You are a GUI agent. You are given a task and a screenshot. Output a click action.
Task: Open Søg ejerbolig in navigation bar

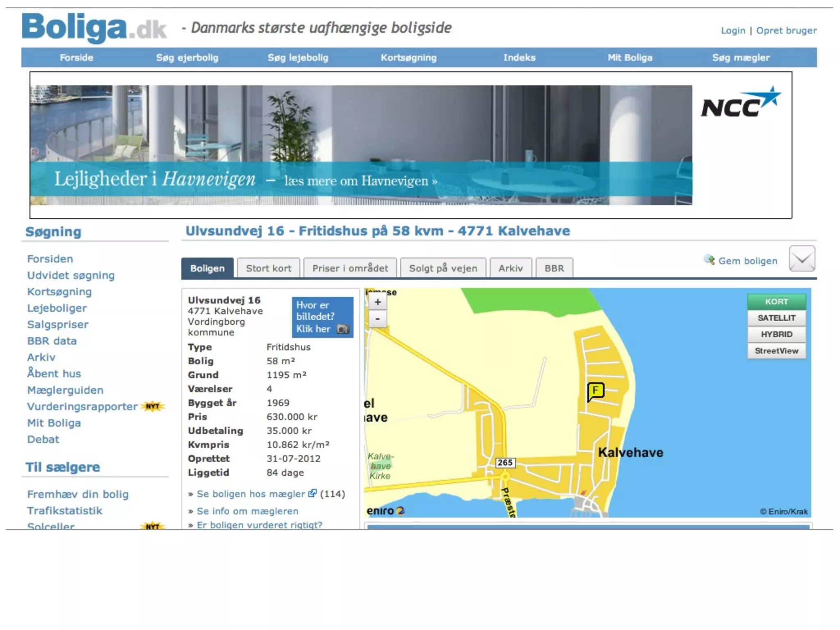tap(187, 57)
